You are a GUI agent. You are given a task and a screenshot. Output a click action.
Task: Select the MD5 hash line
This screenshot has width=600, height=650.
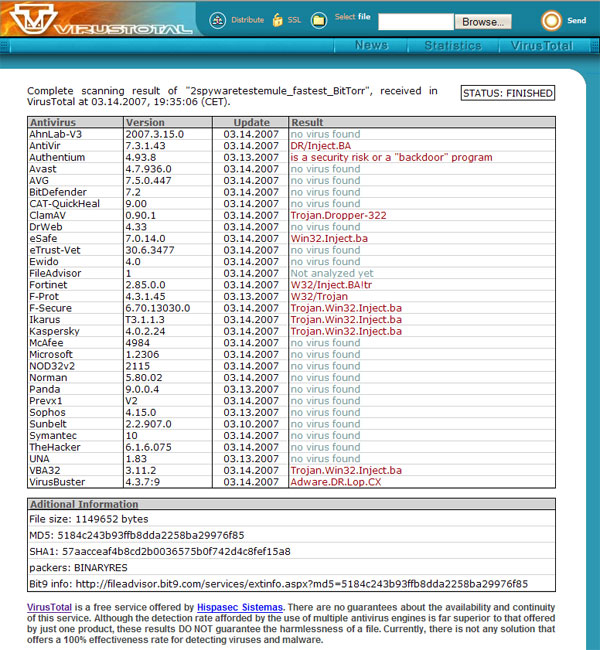click(137, 536)
